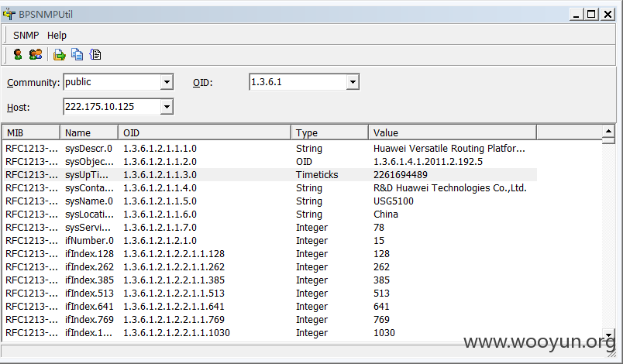623x364 pixels.
Task: Select the sysUpTi... row name
Action: 86,175
